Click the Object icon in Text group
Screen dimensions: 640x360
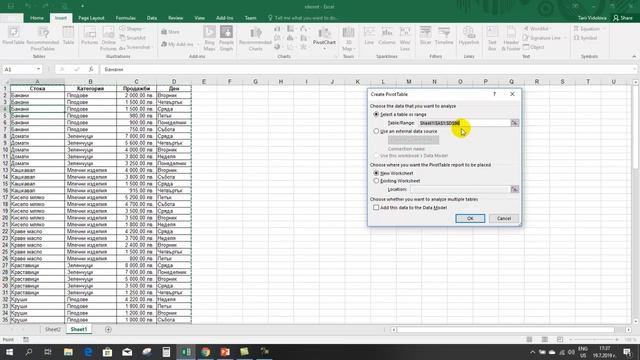pyautogui.click(x=534, y=47)
